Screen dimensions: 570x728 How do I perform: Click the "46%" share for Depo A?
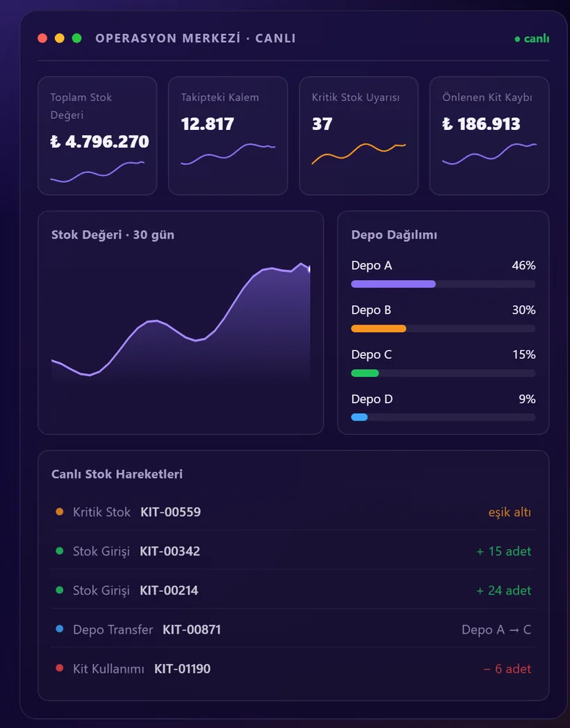pos(523,266)
